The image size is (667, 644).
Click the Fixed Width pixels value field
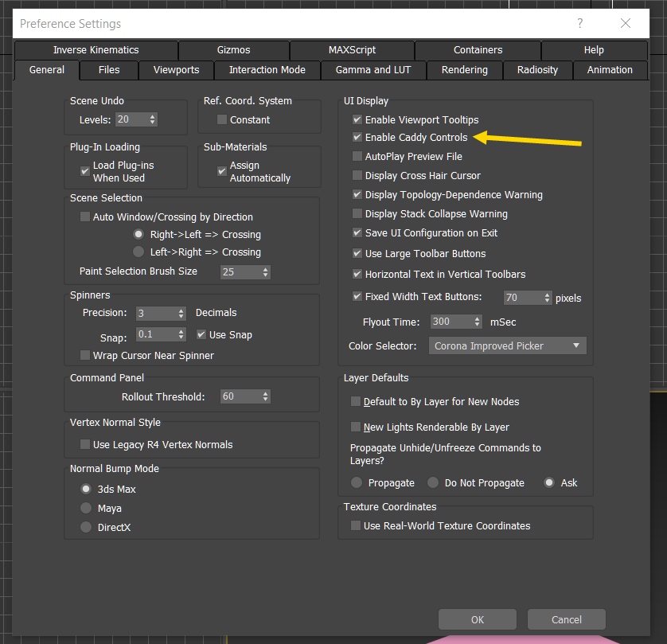click(x=523, y=298)
